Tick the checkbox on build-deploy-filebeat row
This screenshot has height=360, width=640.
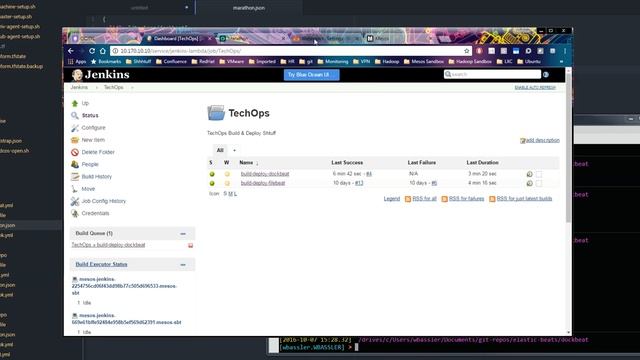[539, 183]
